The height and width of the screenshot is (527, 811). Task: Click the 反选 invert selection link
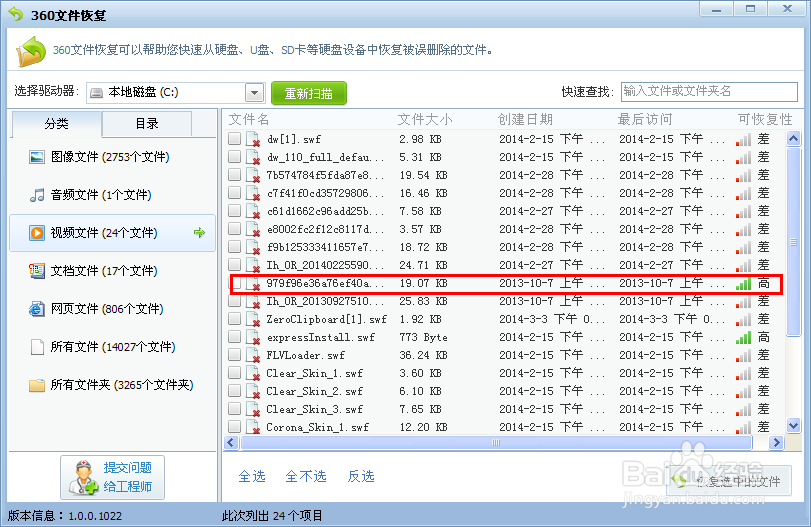tap(361, 476)
